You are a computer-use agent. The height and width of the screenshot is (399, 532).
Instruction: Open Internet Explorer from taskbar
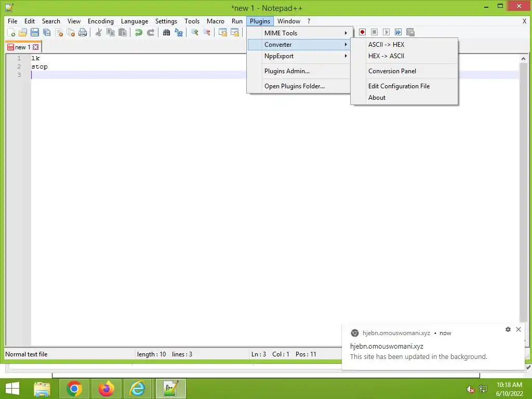[138, 389]
